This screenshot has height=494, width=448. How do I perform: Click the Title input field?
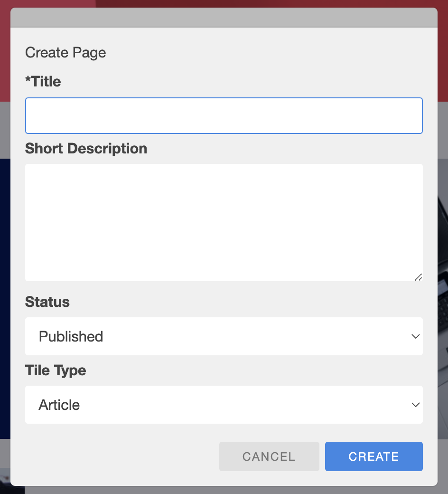224,115
